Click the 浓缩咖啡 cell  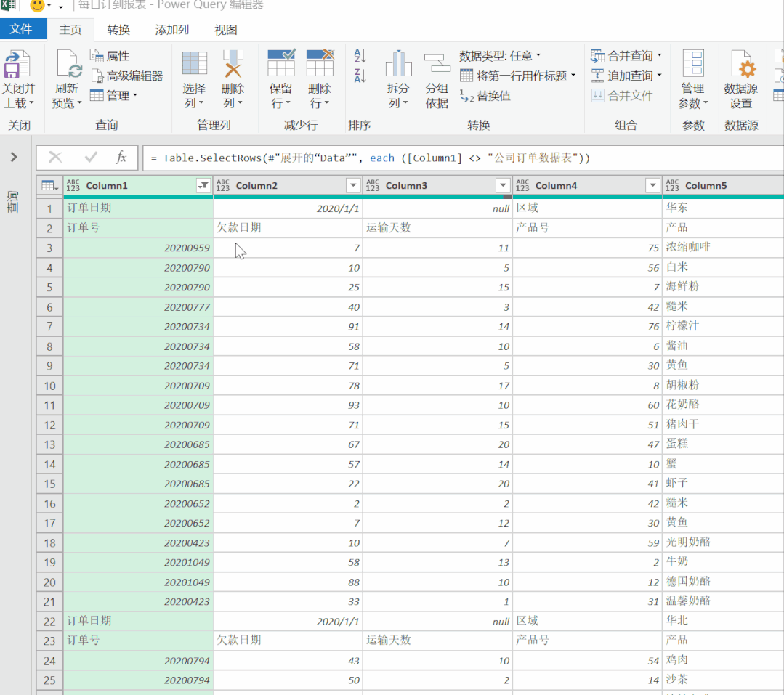(x=723, y=248)
